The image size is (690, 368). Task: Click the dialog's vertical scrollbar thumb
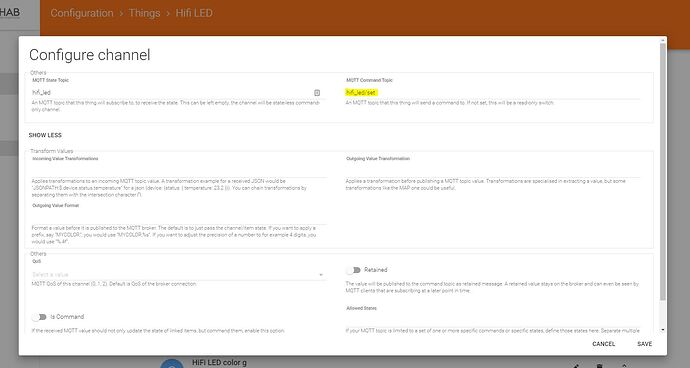point(663,172)
